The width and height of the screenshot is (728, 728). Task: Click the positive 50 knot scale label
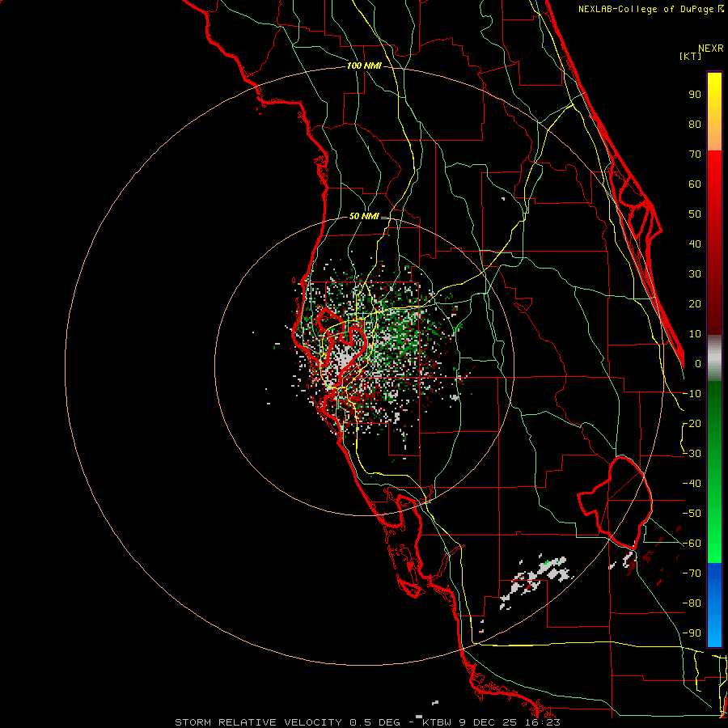tap(695, 214)
